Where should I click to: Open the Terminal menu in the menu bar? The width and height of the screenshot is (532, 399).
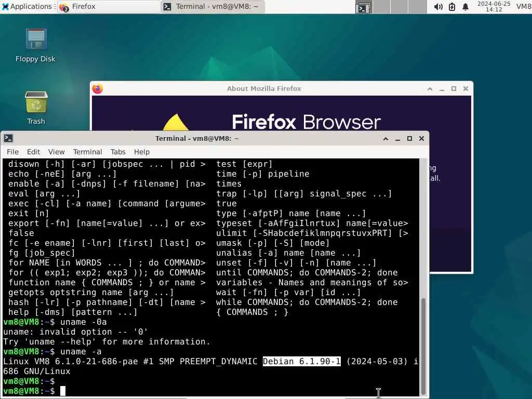point(87,152)
